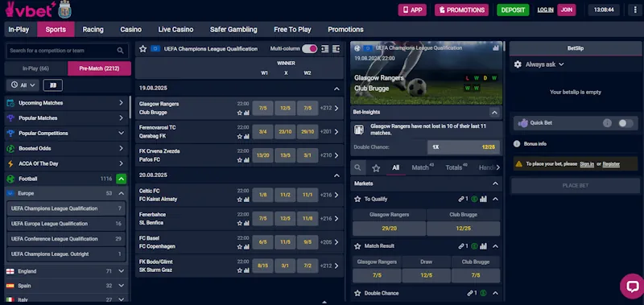The width and height of the screenshot is (644, 305).
Task: Open the Racing tab
Action: coord(93,30)
